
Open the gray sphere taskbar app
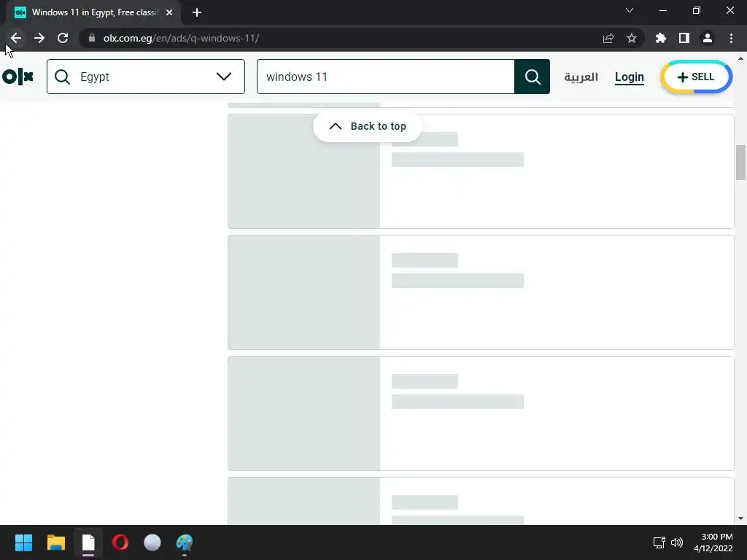152,542
